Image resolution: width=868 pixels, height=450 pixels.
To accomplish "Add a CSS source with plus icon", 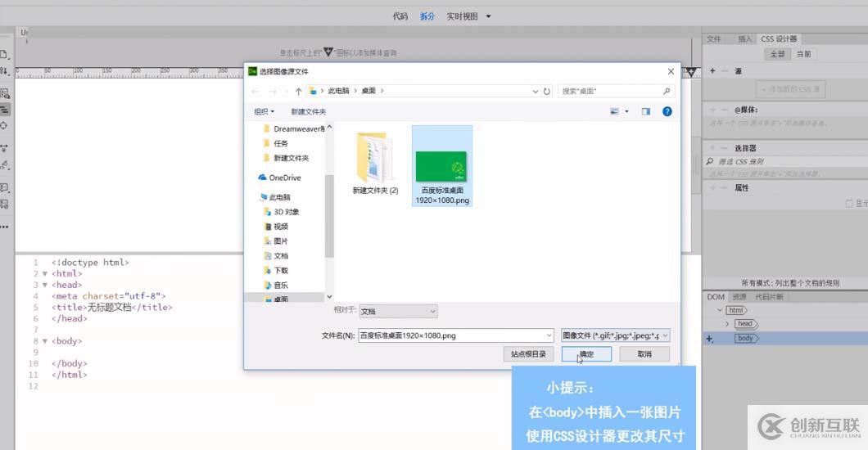I will 712,70.
